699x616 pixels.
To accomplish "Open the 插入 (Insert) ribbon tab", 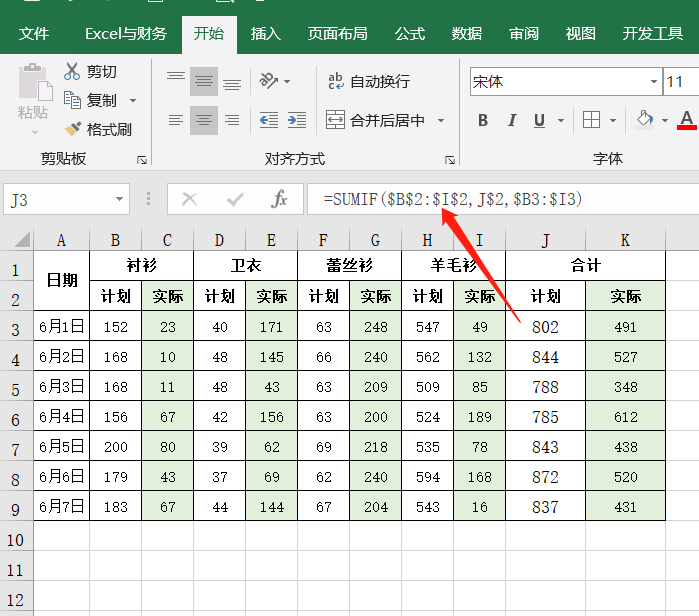I will pos(265,33).
